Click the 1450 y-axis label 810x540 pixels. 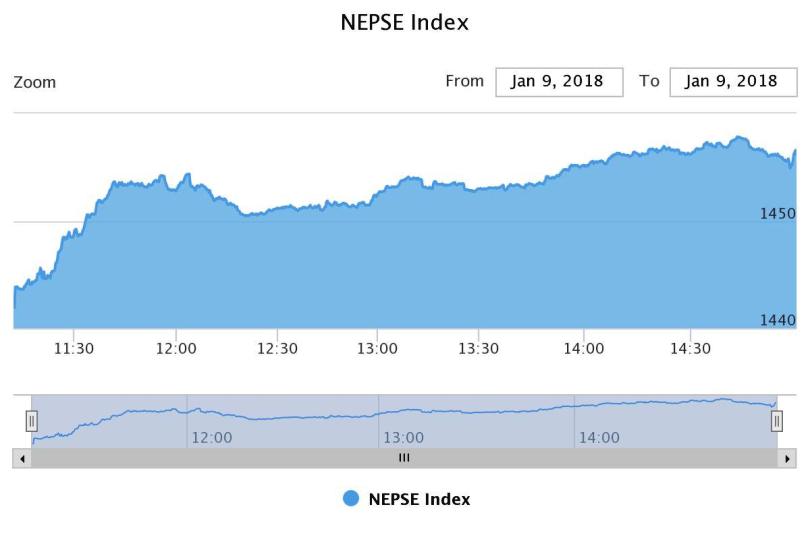777,213
